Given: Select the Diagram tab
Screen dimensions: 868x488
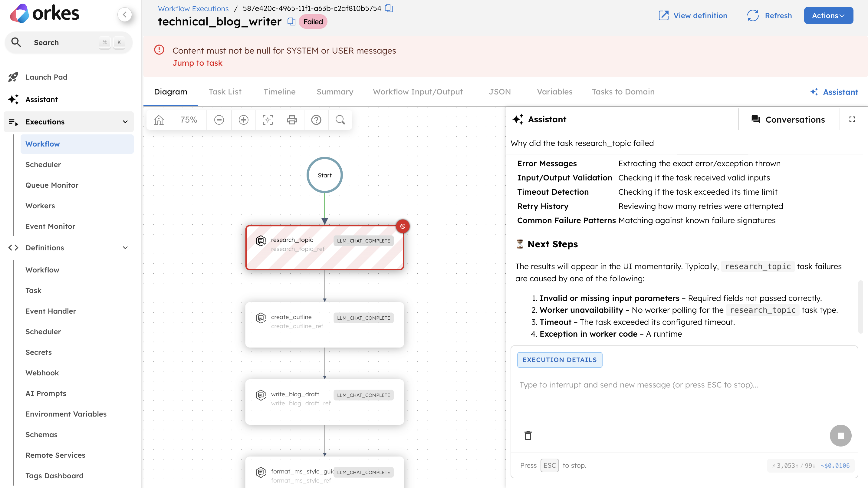Looking at the screenshot, I should [x=170, y=92].
